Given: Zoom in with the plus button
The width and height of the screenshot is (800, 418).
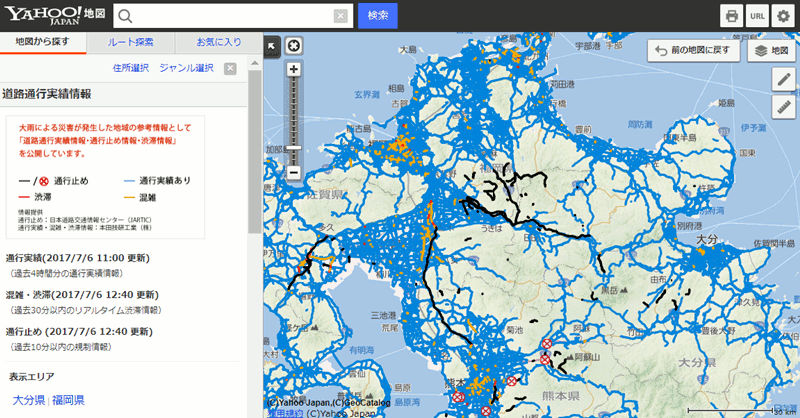Looking at the screenshot, I should click(x=294, y=69).
